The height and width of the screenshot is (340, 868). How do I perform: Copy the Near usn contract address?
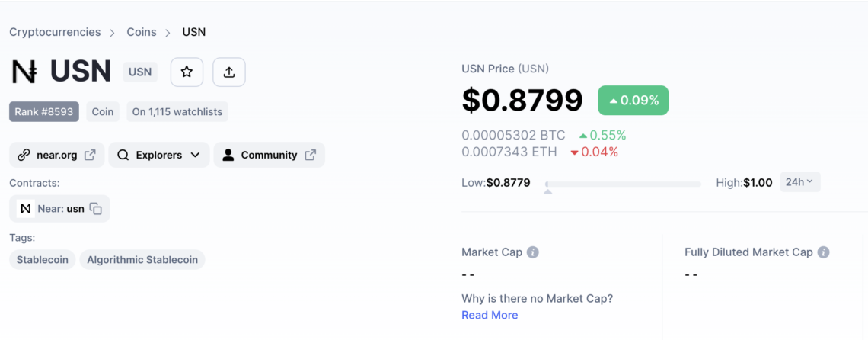point(97,209)
